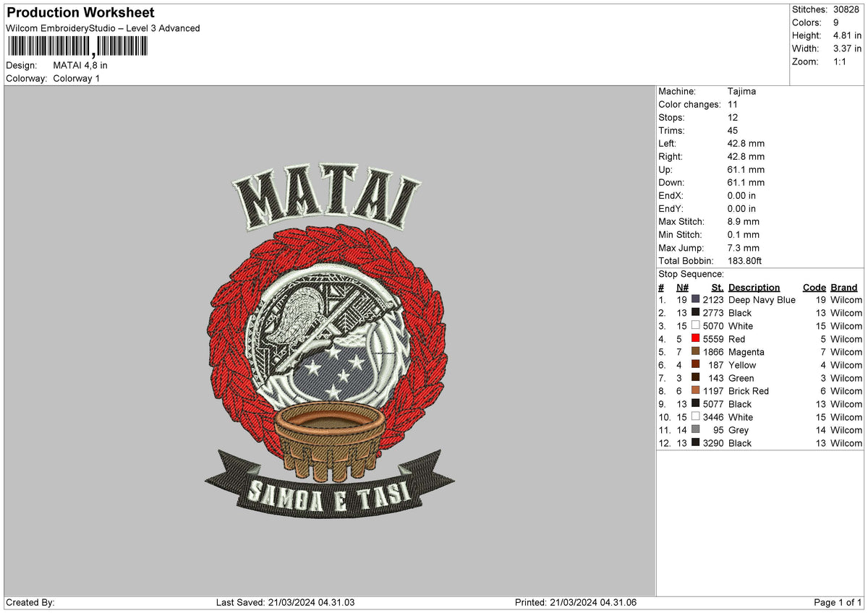Image resolution: width=868 pixels, height=613 pixels.
Task: Select the Min Stitch value 0.1 mm
Action: [744, 234]
